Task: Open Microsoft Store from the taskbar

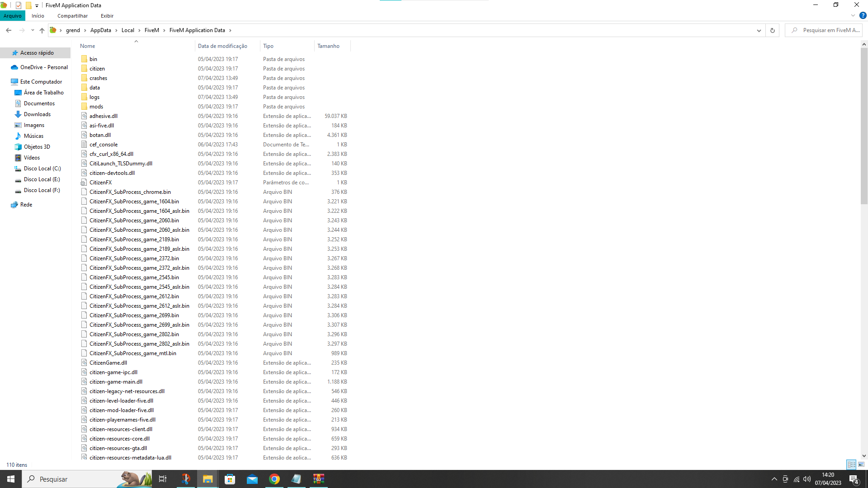Action: pyautogui.click(x=230, y=479)
